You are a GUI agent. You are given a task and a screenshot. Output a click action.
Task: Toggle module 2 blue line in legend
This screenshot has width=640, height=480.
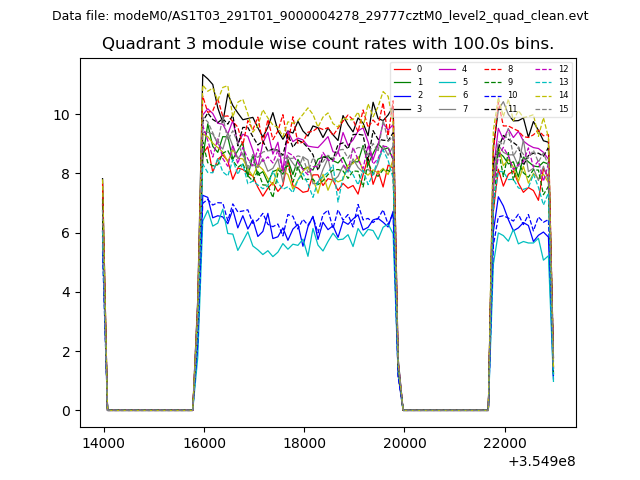pos(402,95)
